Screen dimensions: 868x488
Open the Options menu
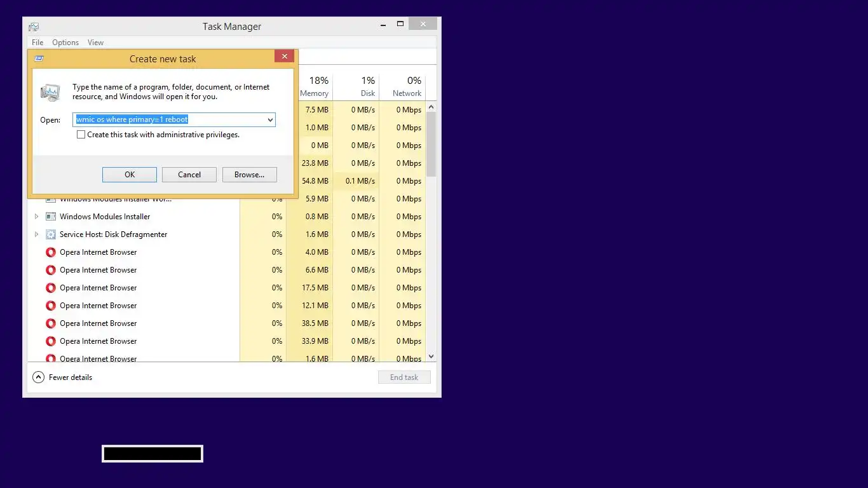pos(65,43)
